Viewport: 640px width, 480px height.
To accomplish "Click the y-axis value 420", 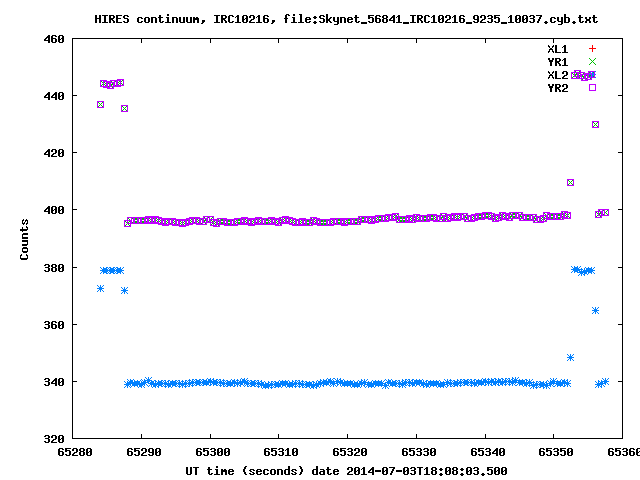I will pos(54,153).
